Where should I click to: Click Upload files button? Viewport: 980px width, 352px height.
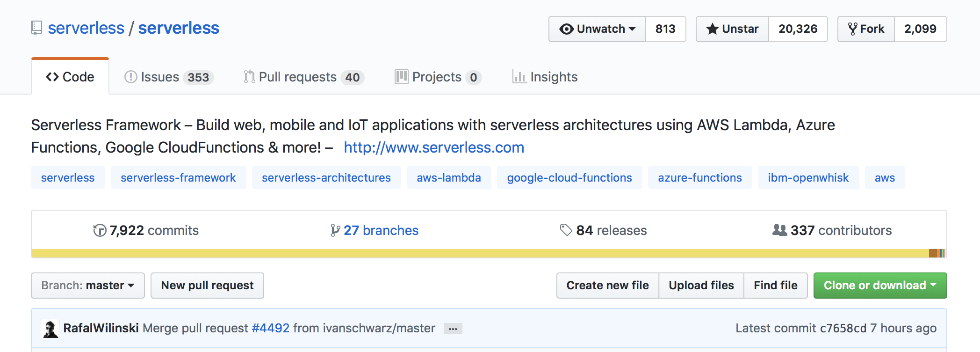(701, 286)
